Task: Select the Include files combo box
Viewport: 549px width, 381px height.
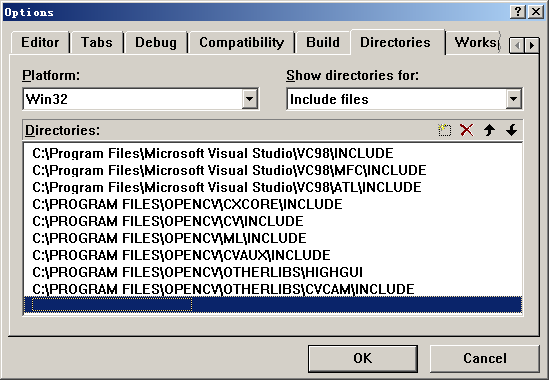Action: coord(404,99)
